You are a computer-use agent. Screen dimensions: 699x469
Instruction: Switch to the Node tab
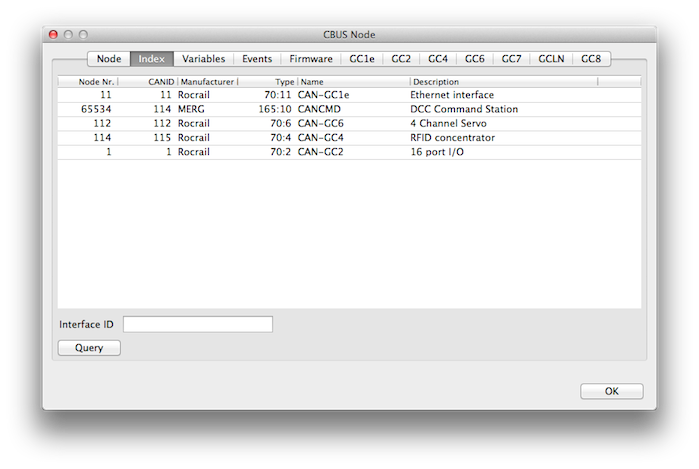tap(109, 59)
